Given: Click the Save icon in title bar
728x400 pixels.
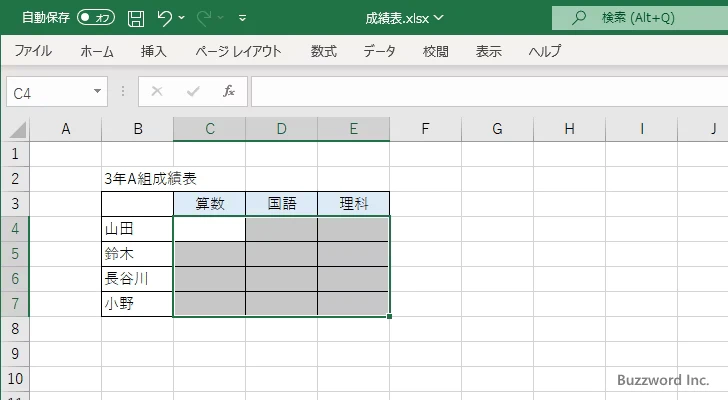Looking at the screenshot, I should [136, 18].
